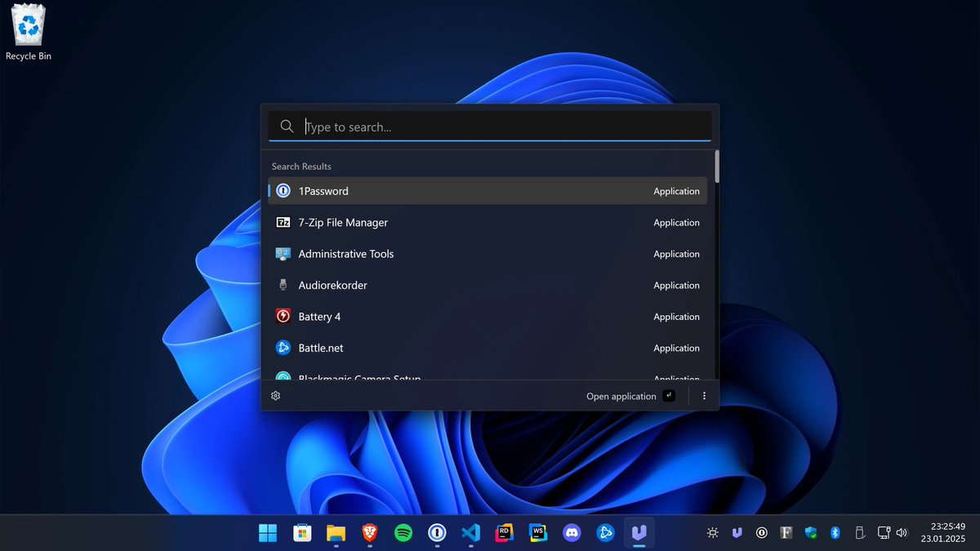The width and height of the screenshot is (980, 551).
Task: Click the 1Password icon in system tray
Action: (x=762, y=533)
